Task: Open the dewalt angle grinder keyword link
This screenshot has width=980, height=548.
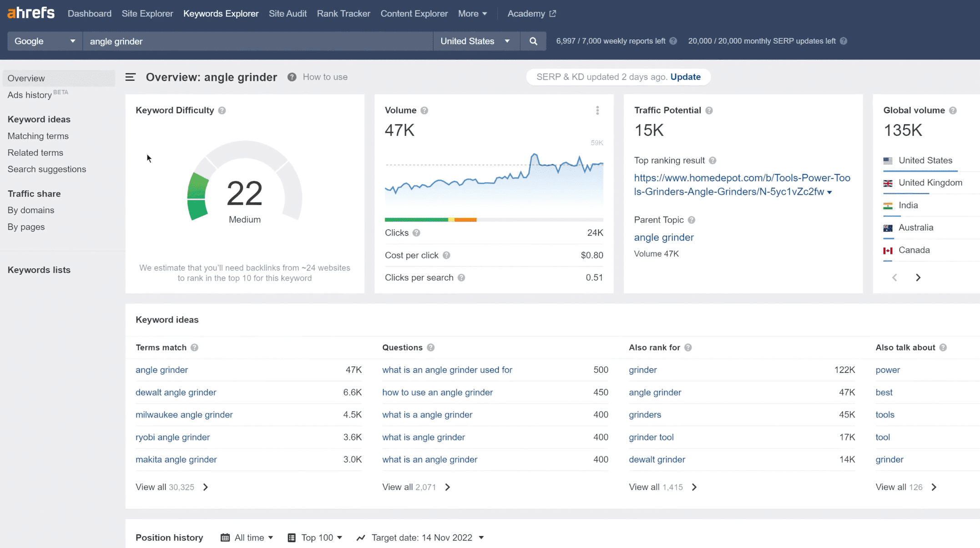Action: 176,392
